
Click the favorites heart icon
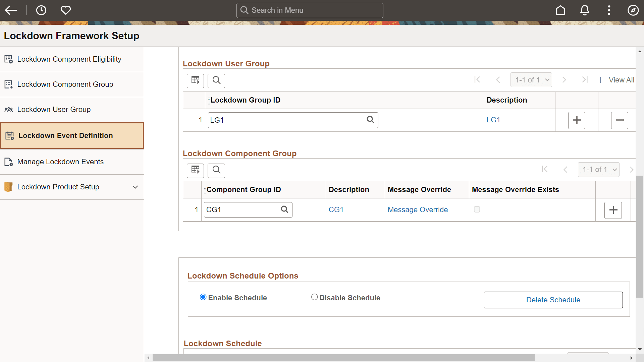65,10
